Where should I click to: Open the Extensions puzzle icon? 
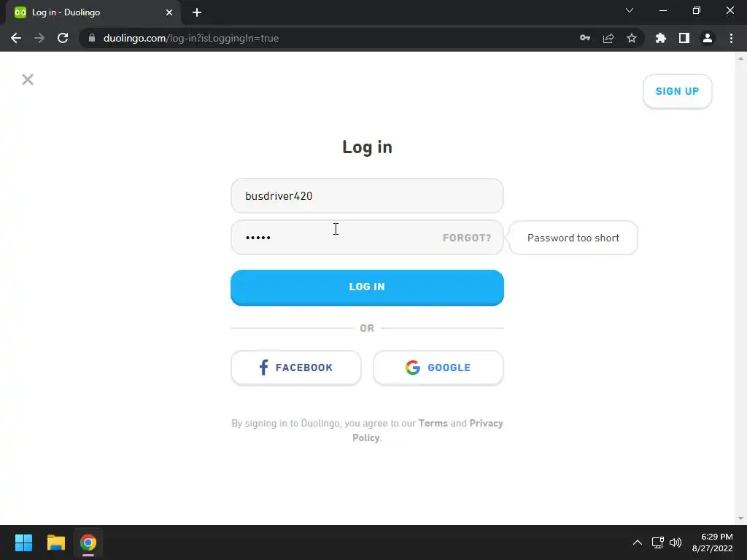pos(661,38)
